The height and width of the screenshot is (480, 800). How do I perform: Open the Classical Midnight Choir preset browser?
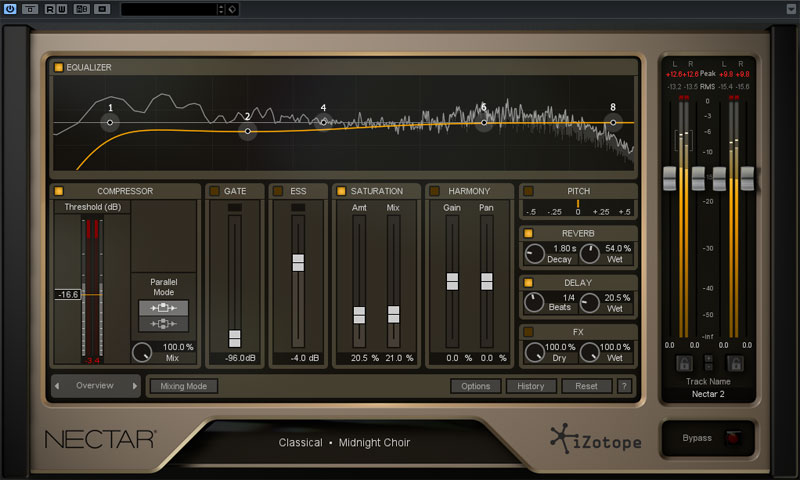pyautogui.click(x=344, y=442)
